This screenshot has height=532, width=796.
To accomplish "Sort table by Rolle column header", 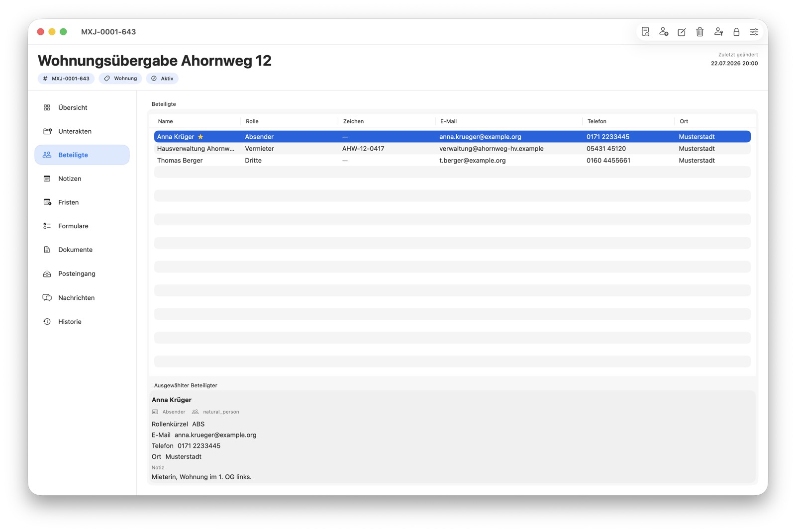I will pos(290,121).
